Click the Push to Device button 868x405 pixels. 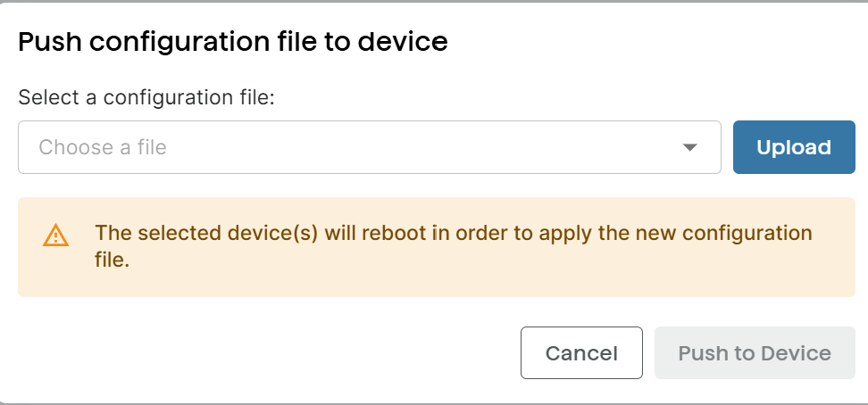click(x=755, y=353)
